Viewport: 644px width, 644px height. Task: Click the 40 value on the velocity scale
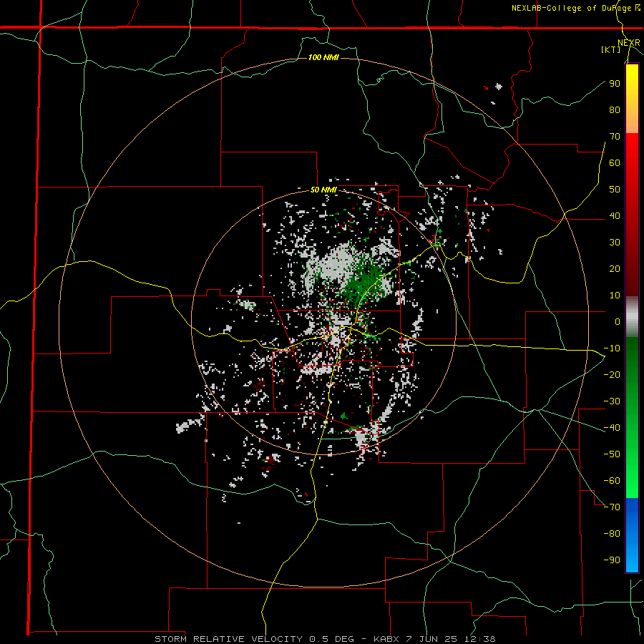click(x=615, y=215)
